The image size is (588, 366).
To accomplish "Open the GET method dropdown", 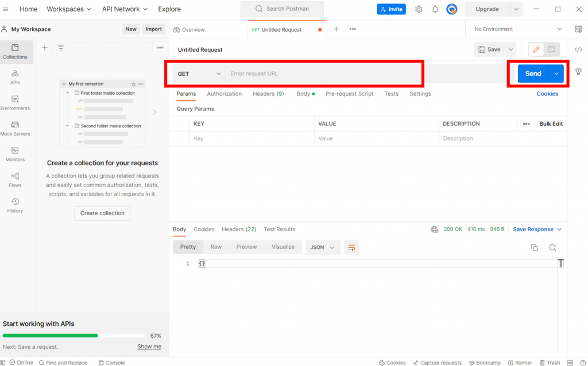I will (x=199, y=74).
